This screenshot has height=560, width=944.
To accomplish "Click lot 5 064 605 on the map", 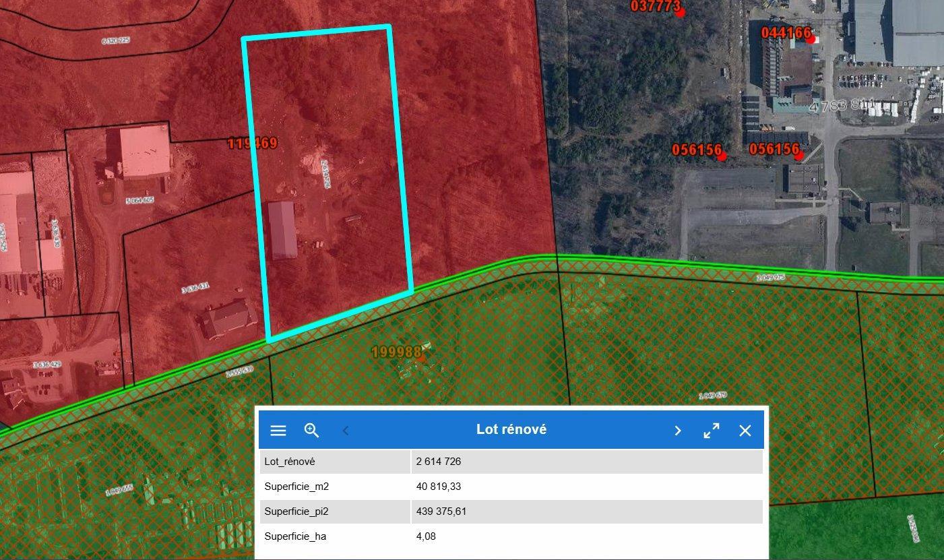I will [x=139, y=200].
